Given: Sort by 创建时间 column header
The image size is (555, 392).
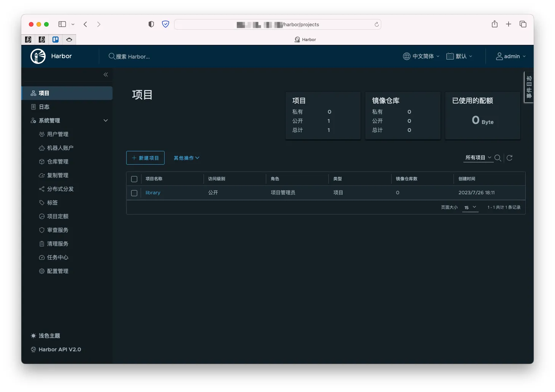Looking at the screenshot, I should pos(467,179).
